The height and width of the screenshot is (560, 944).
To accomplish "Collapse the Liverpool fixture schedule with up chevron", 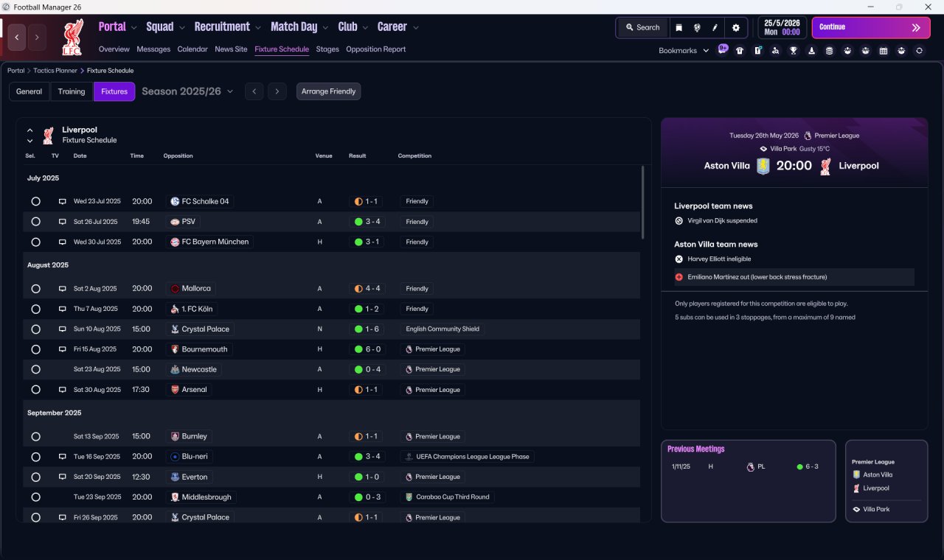I will pyautogui.click(x=30, y=130).
